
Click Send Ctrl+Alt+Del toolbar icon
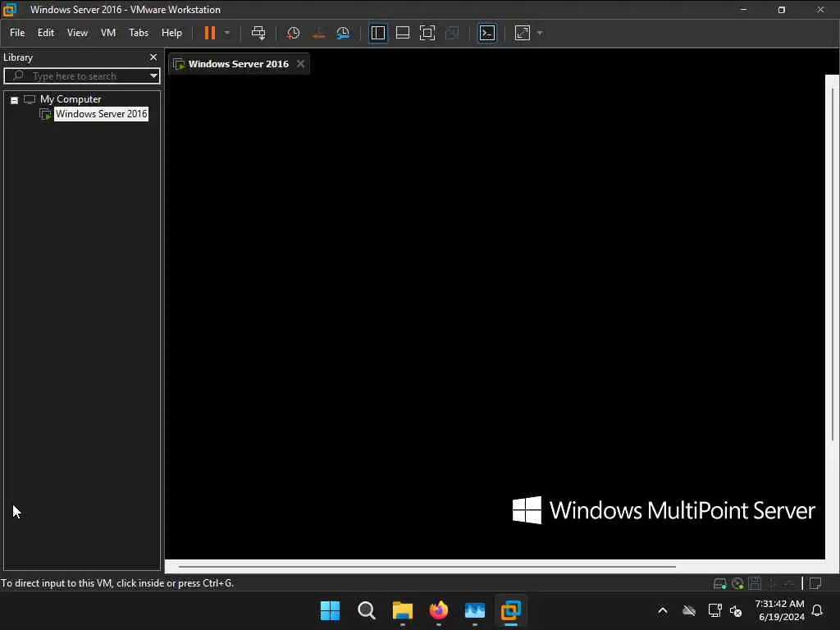pos(258,33)
